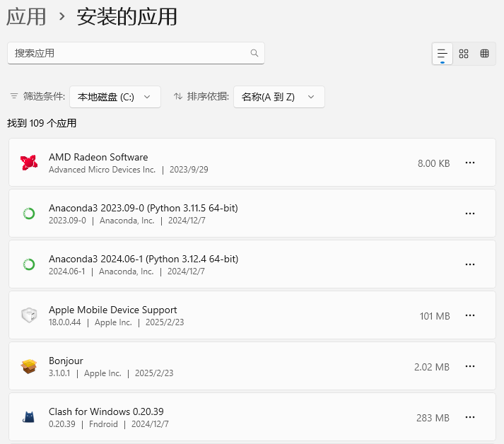Click the Clash for Windows cat icon

pyautogui.click(x=28, y=417)
